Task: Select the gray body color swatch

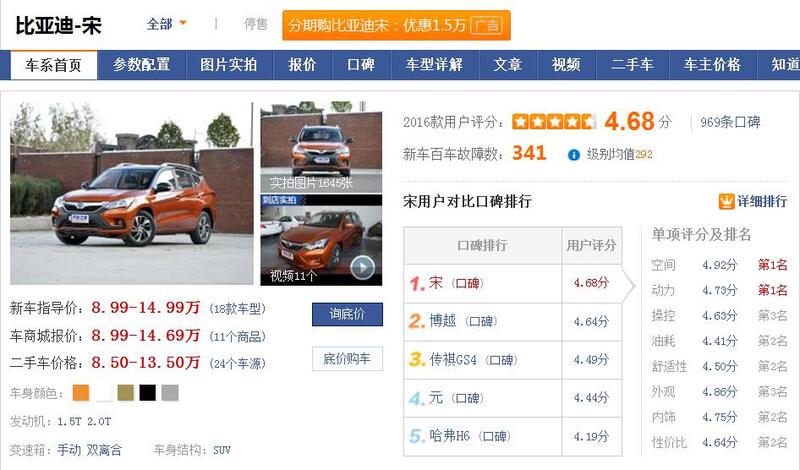Action: [170, 393]
